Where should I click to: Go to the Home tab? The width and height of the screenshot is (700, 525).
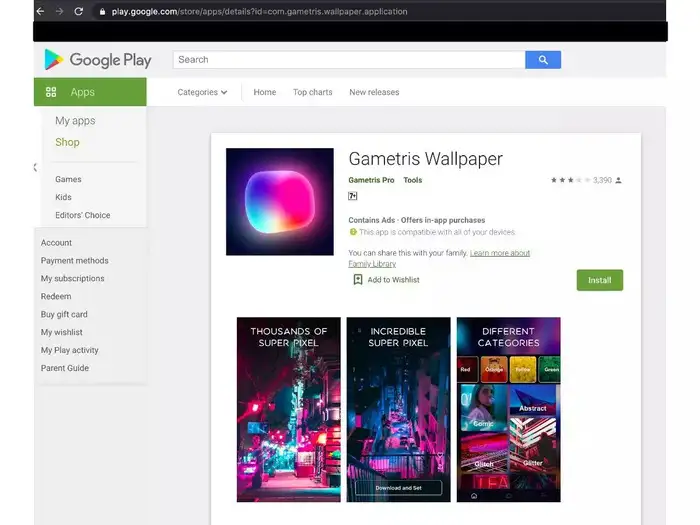coord(264,92)
